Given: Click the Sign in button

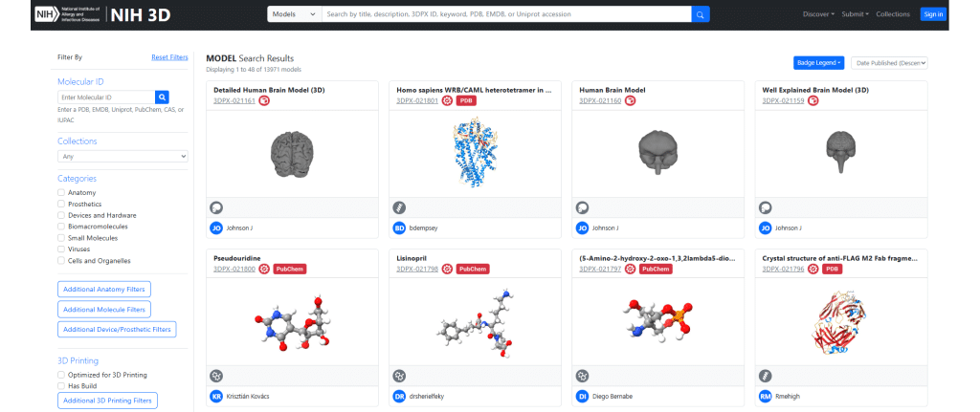Looking at the screenshot, I should [x=933, y=14].
